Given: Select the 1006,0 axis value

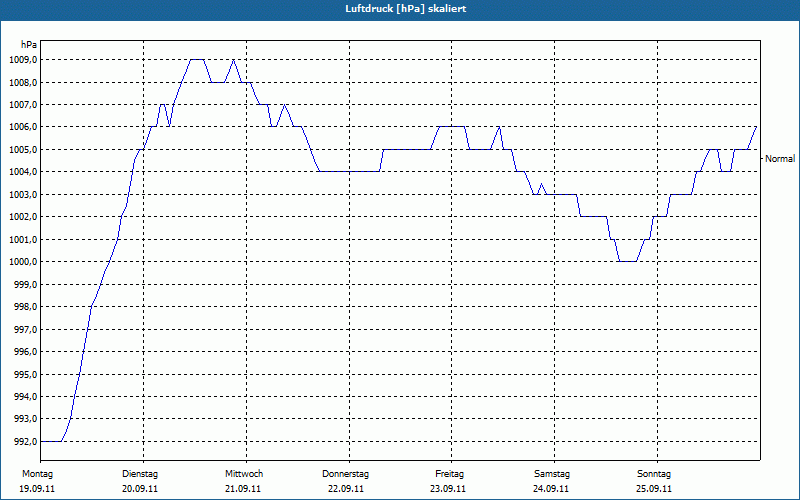Looking at the screenshot, I should tap(23, 127).
